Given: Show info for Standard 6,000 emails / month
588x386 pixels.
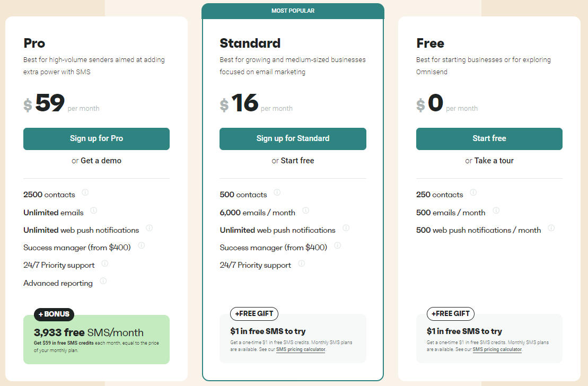Looking at the screenshot, I should [305, 210].
